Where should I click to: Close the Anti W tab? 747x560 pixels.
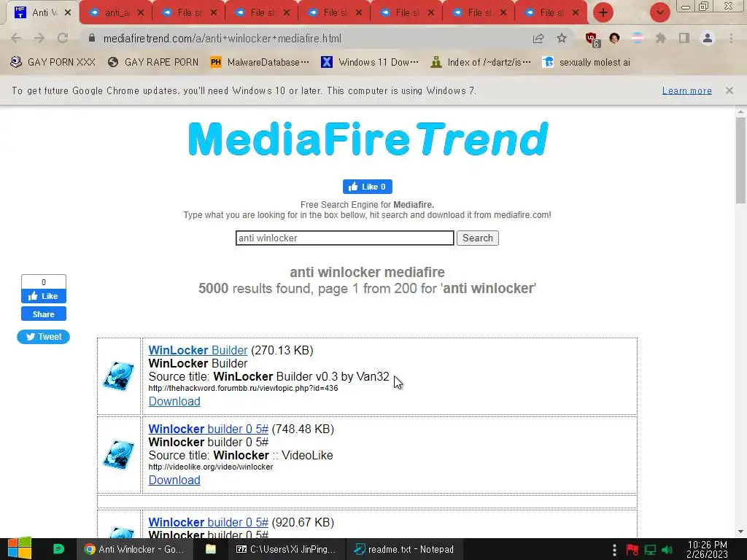click(68, 13)
